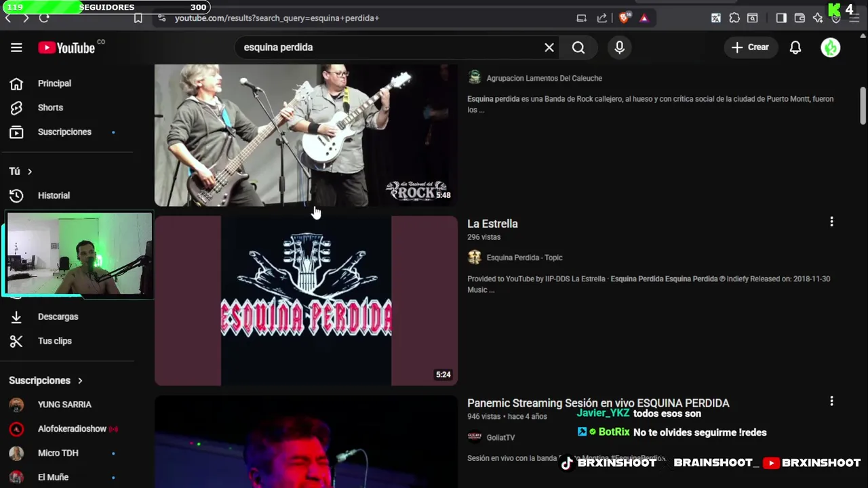Click the magnifier search button
Image resolution: width=868 pixels, height=488 pixels.
pos(578,47)
